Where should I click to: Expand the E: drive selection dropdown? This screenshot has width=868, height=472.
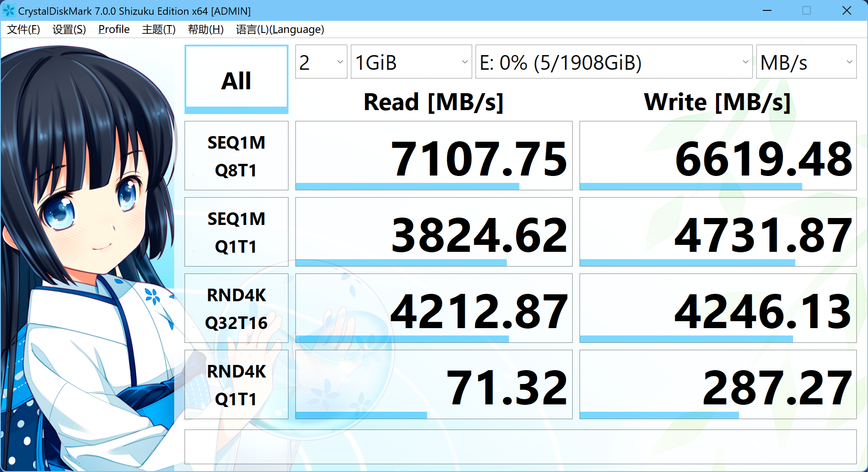click(x=614, y=62)
